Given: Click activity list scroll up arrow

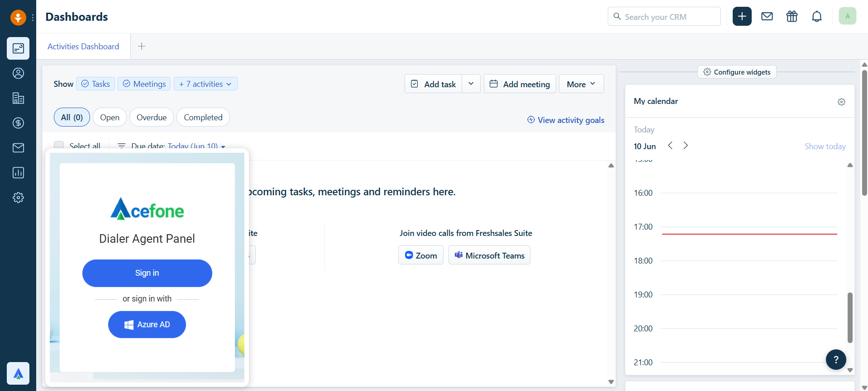Looking at the screenshot, I should pos(611,165).
